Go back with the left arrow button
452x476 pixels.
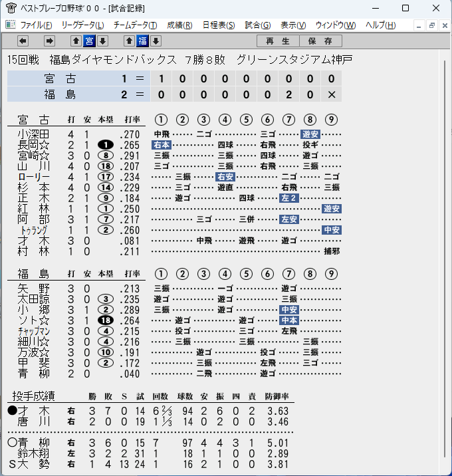coord(23,41)
